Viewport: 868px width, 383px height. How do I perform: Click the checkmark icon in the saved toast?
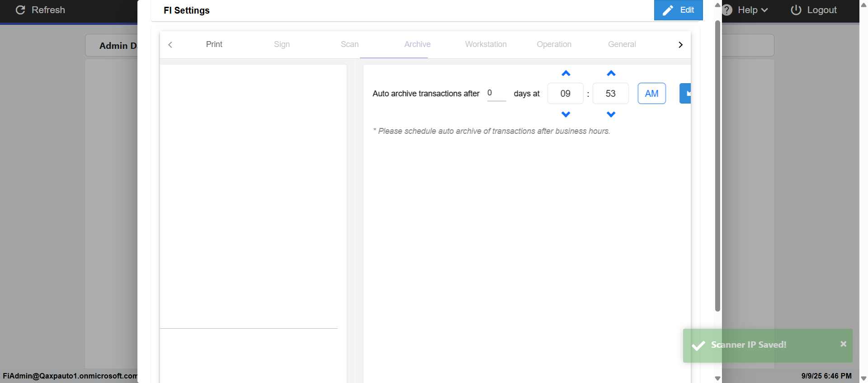coord(698,345)
